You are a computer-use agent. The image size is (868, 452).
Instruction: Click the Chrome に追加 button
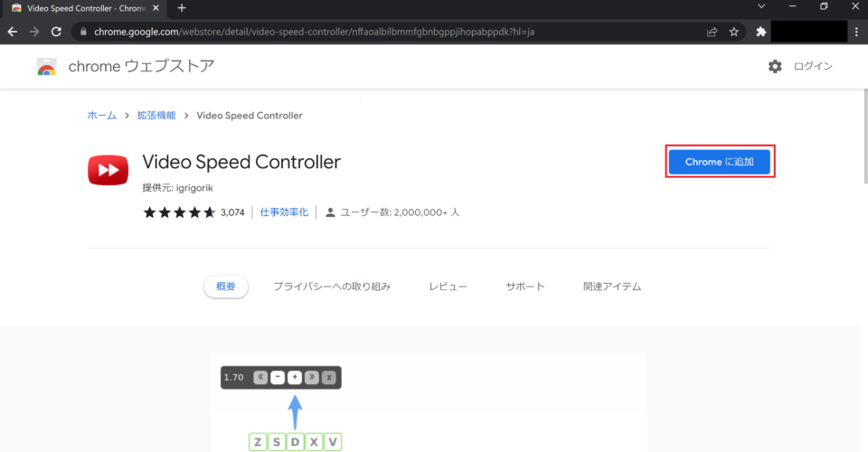pyautogui.click(x=719, y=162)
